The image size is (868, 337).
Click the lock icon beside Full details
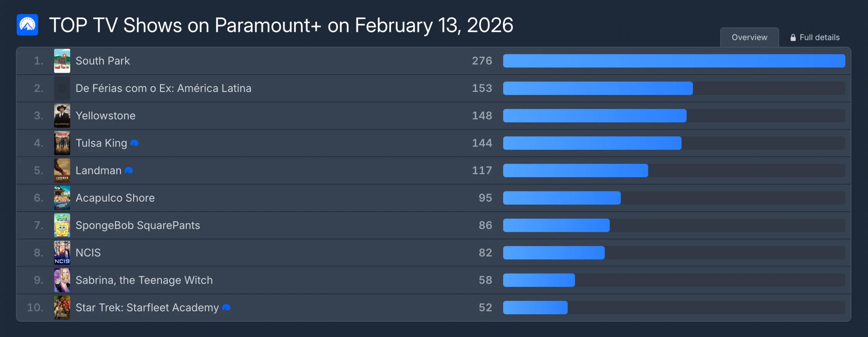(793, 38)
